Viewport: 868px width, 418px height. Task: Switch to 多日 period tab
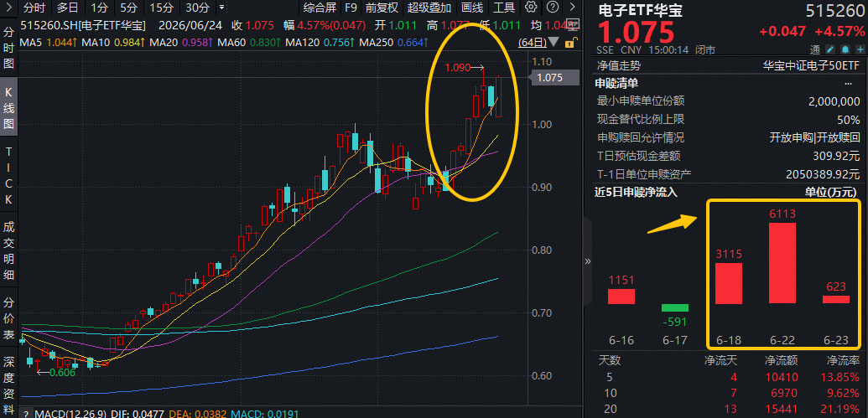[68, 8]
